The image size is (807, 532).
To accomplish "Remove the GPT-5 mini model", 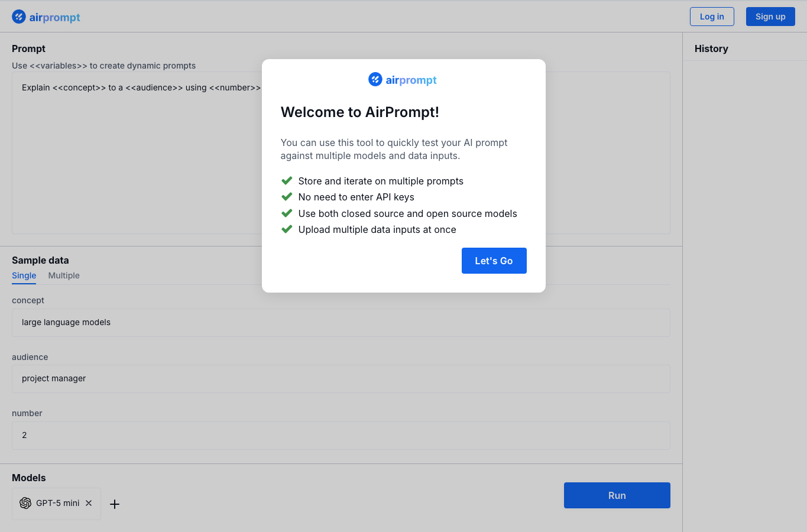I will [89, 503].
